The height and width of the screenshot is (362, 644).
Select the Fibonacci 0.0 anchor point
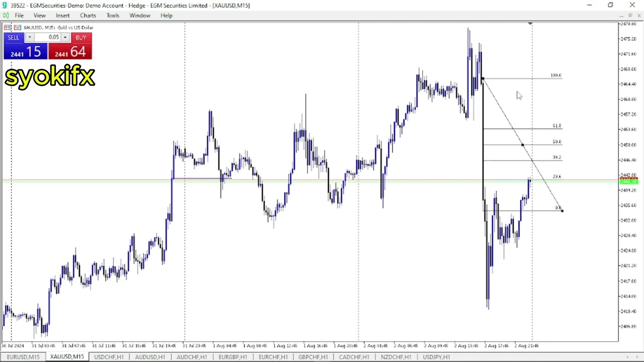pyautogui.click(x=562, y=211)
